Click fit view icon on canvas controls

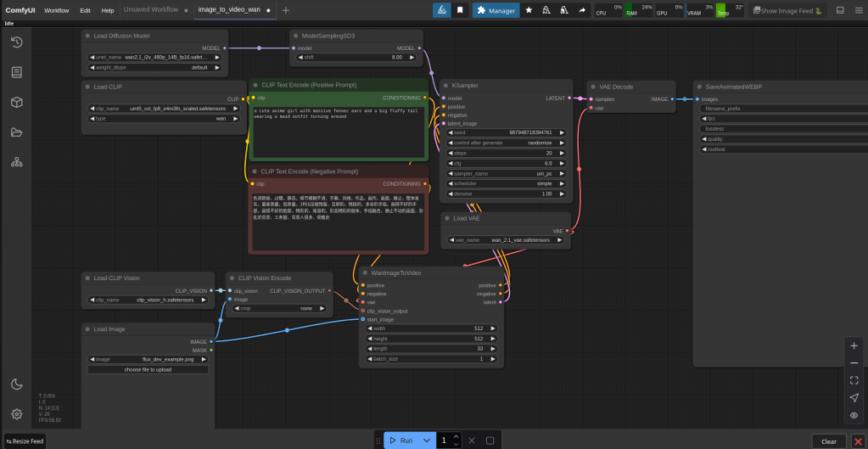854,380
